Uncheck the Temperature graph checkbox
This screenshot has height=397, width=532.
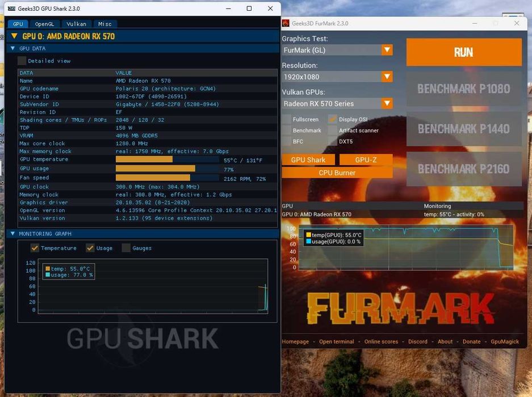click(x=35, y=248)
